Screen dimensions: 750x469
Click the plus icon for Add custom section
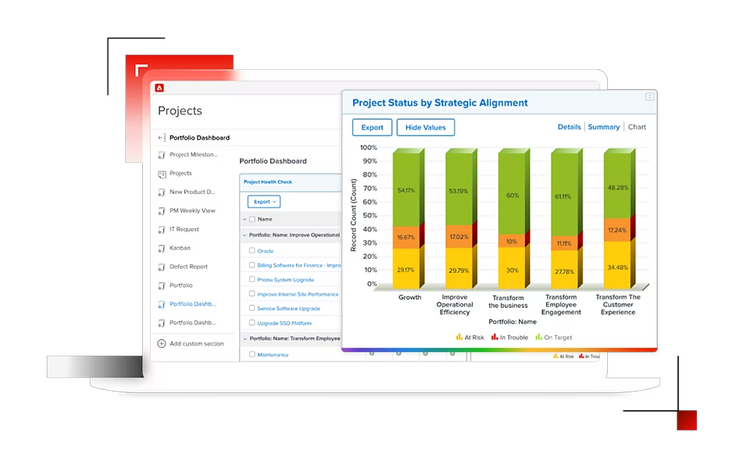click(162, 343)
